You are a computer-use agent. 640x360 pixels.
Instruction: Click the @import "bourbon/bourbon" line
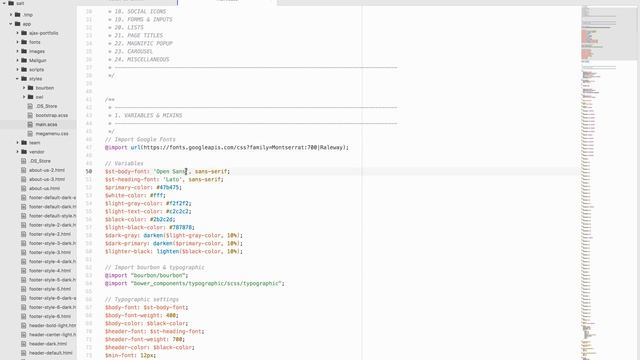[x=147, y=276]
